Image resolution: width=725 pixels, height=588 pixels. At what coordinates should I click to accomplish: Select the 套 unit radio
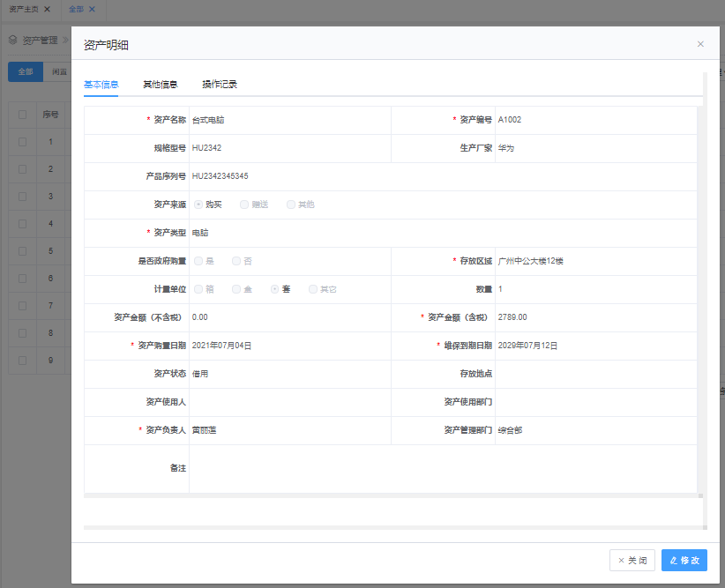click(x=274, y=289)
